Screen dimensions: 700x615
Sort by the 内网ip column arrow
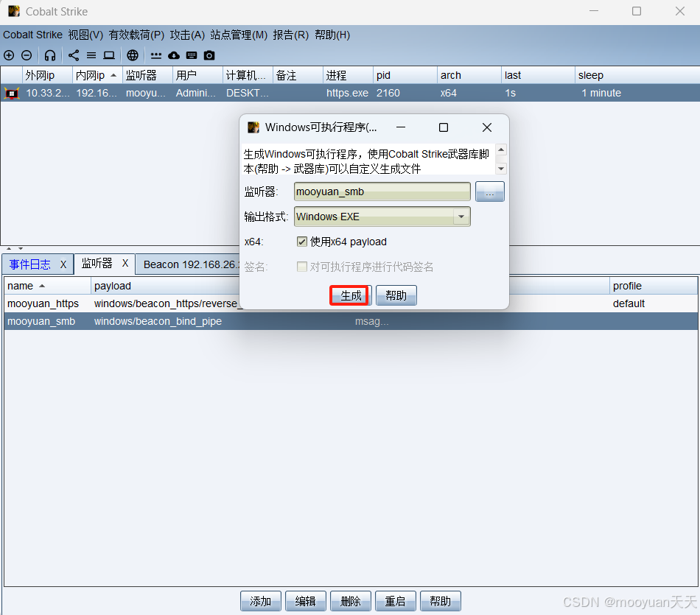(113, 75)
